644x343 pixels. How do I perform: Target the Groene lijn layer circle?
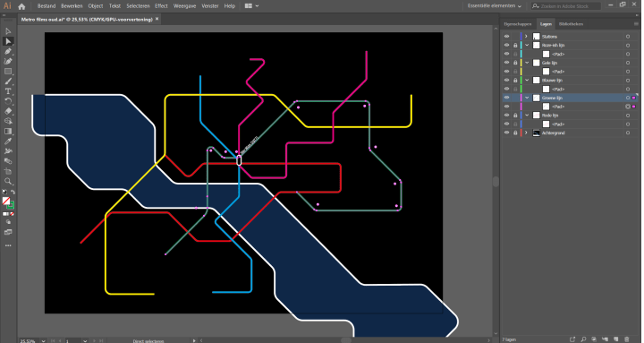point(628,98)
